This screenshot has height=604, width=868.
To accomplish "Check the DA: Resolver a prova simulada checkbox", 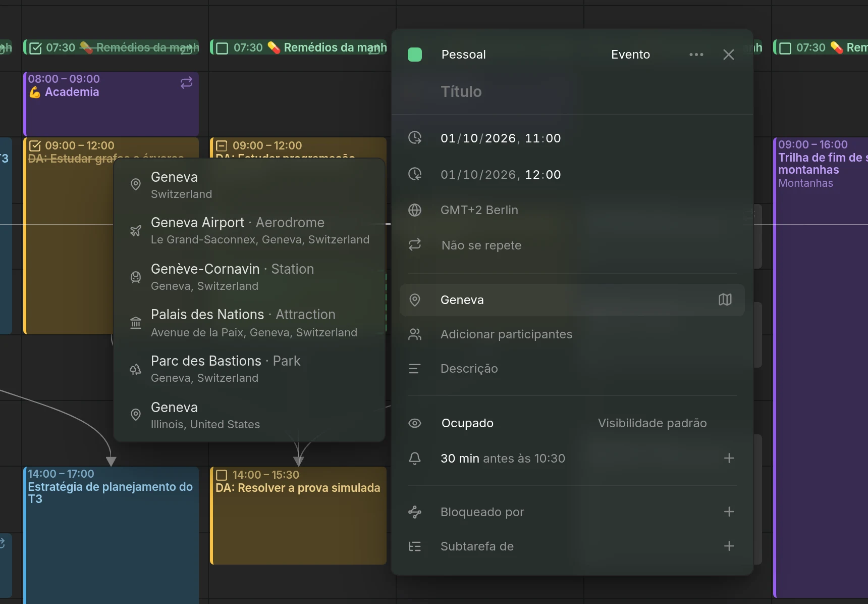I will [222, 475].
